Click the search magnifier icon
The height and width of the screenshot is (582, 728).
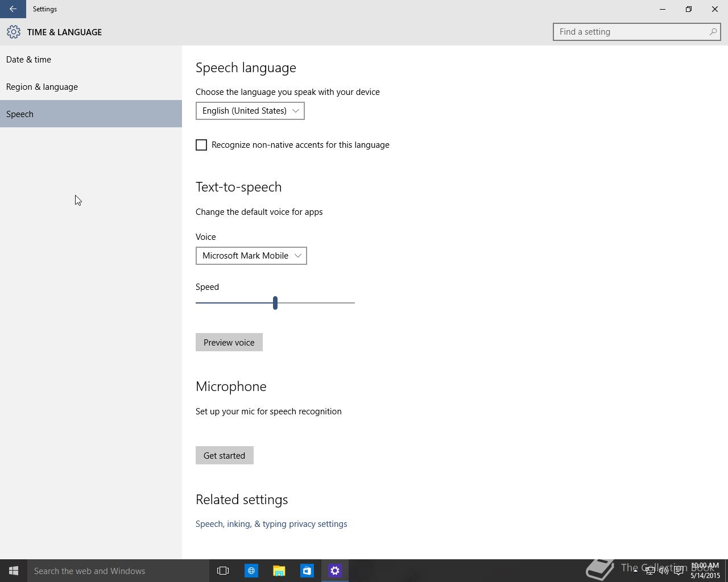[713, 32]
